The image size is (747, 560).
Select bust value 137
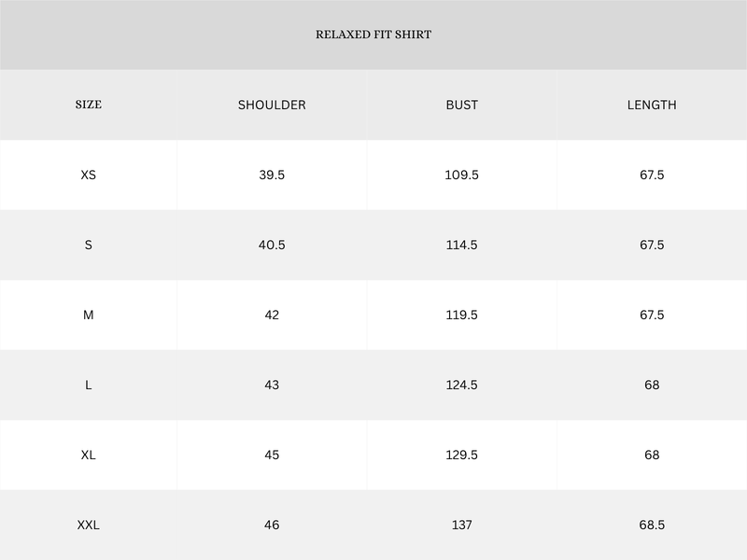click(461, 525)
